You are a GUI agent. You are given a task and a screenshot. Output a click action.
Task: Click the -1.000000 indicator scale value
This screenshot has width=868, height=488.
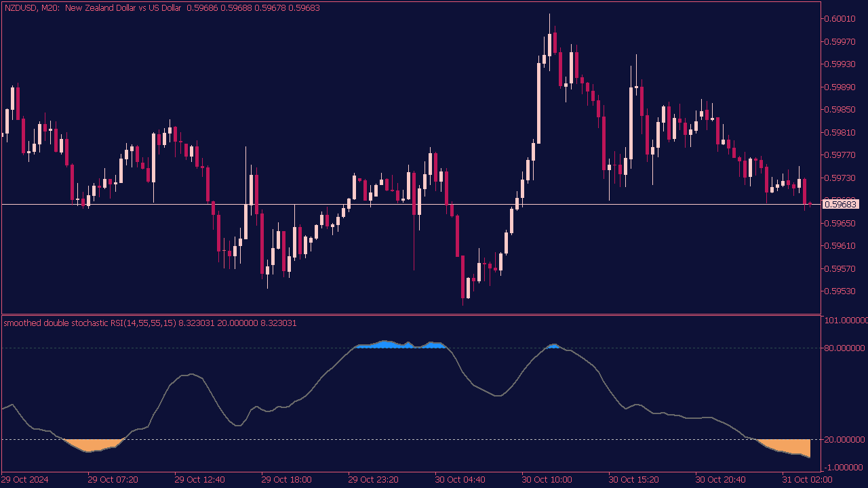coord(845,467)
